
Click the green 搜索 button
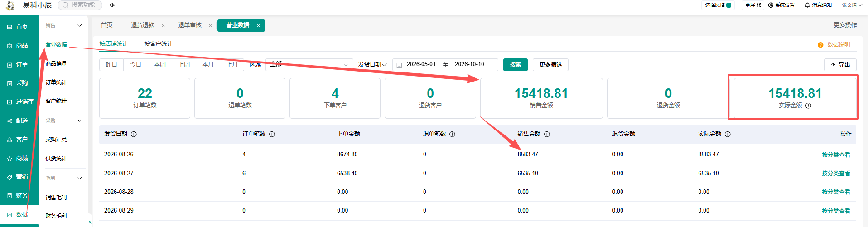click(516, 64)
